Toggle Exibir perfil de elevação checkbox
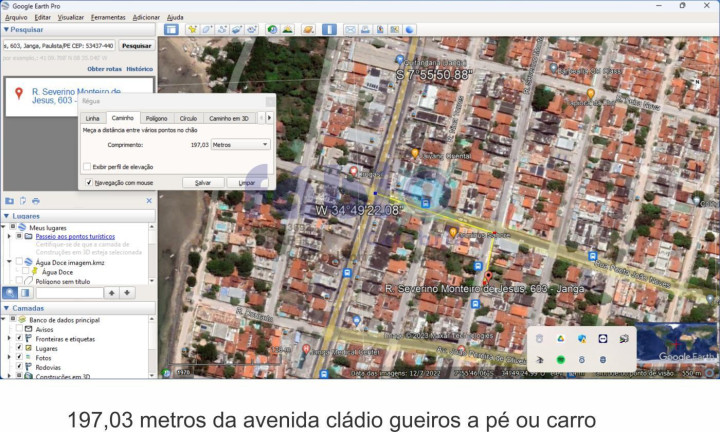 (x=87, y=166)
